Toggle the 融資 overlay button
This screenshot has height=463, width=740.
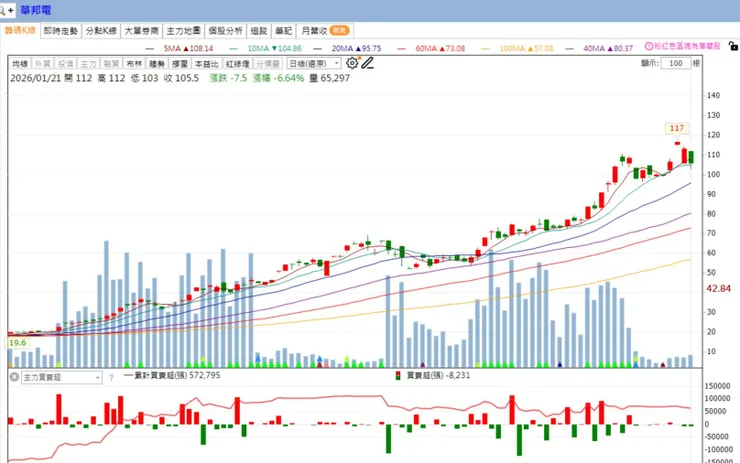(x=111, y=64)
